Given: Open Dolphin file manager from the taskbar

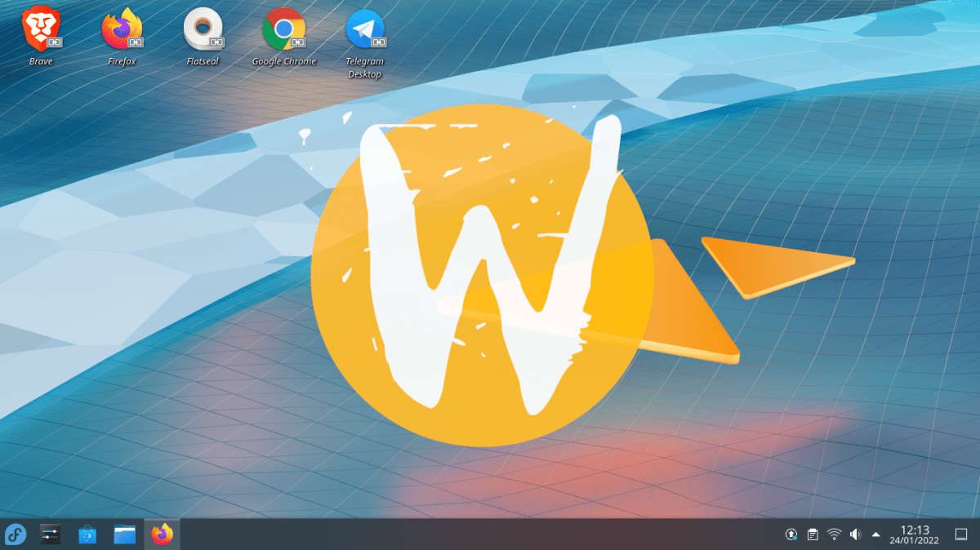Looking at the screenshot, I should point(123,534).
